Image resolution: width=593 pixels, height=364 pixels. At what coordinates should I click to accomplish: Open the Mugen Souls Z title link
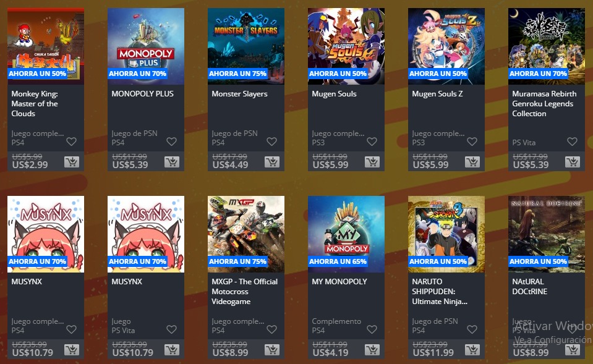tap(437, 94)
